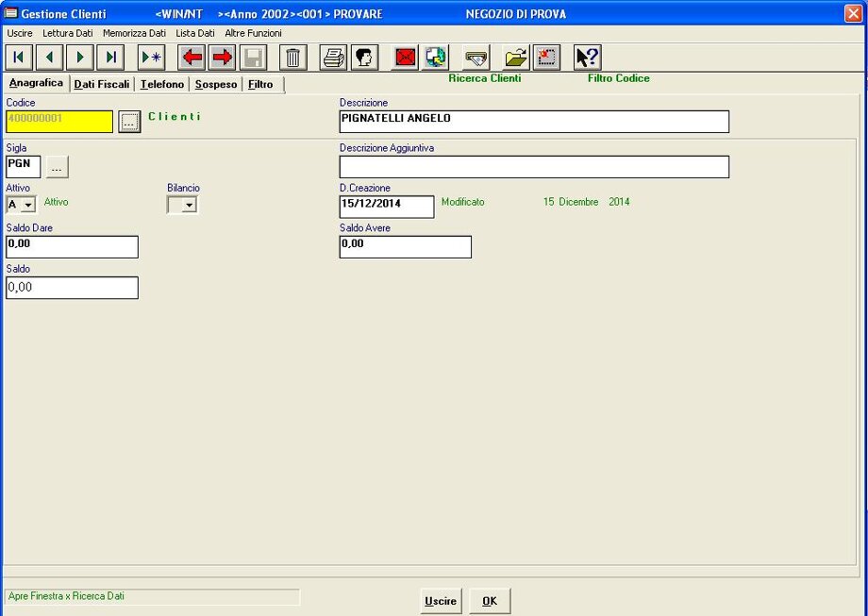Switch to the Sospeso tab
Viewport: 868px width, 616px height.
point(216,85)
